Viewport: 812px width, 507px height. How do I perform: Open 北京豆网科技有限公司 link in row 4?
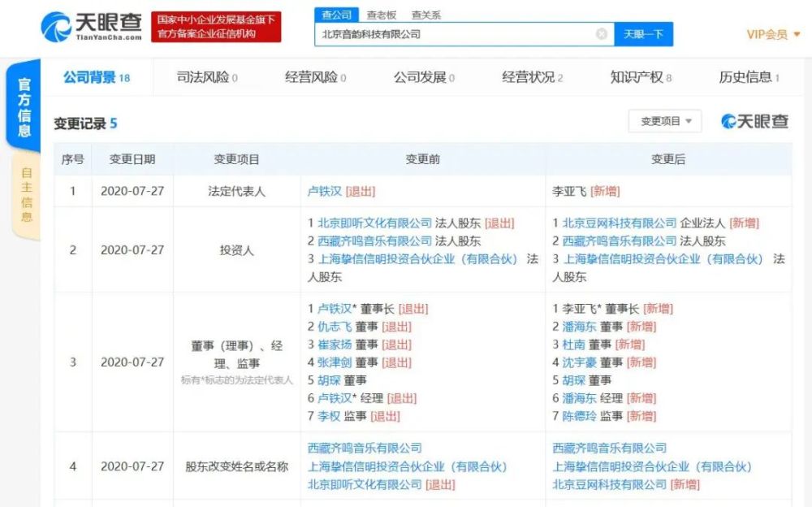click(609, 485)
